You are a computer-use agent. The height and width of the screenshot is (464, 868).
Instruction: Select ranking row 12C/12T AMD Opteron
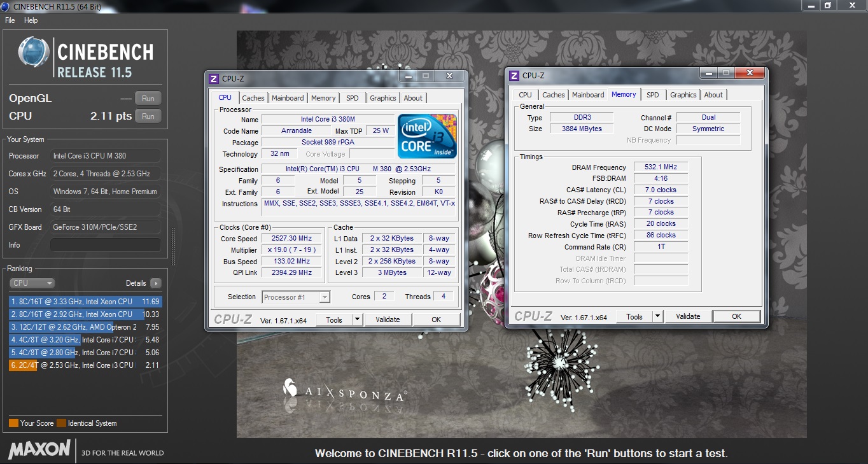click(x=85, y=327)
